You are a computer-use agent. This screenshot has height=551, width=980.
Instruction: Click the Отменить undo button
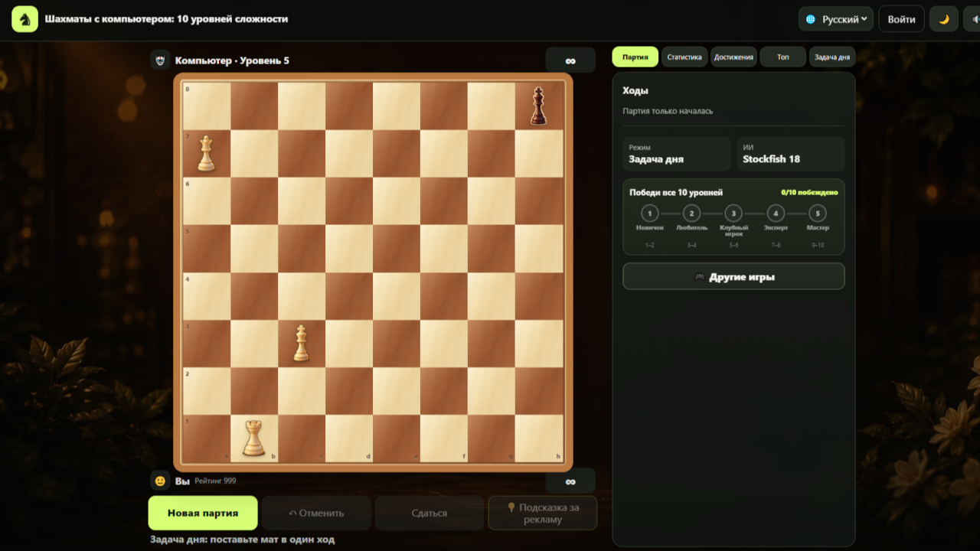316,513
